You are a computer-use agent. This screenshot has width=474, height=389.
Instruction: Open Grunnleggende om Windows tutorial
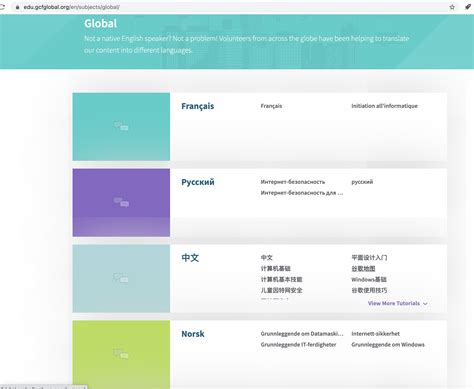(x=388, y=345)
